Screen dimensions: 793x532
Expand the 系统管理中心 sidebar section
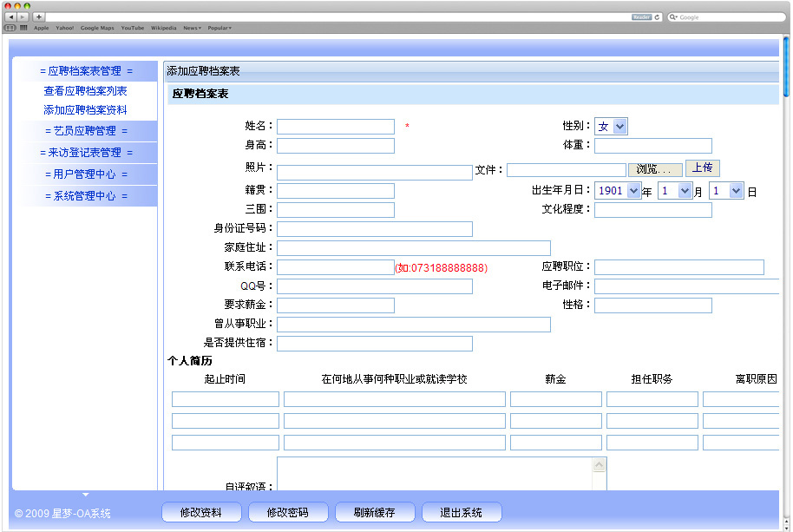[86, 196]
